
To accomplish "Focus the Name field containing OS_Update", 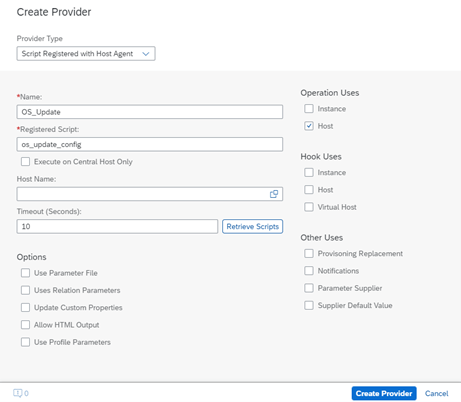I will pyautogui.click(x=150, y=112).
